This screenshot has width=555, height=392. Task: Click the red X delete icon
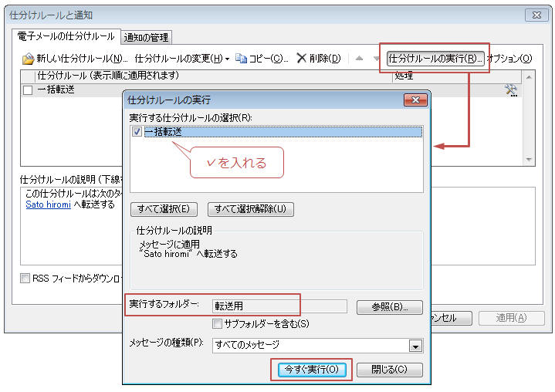coord(302,59)
